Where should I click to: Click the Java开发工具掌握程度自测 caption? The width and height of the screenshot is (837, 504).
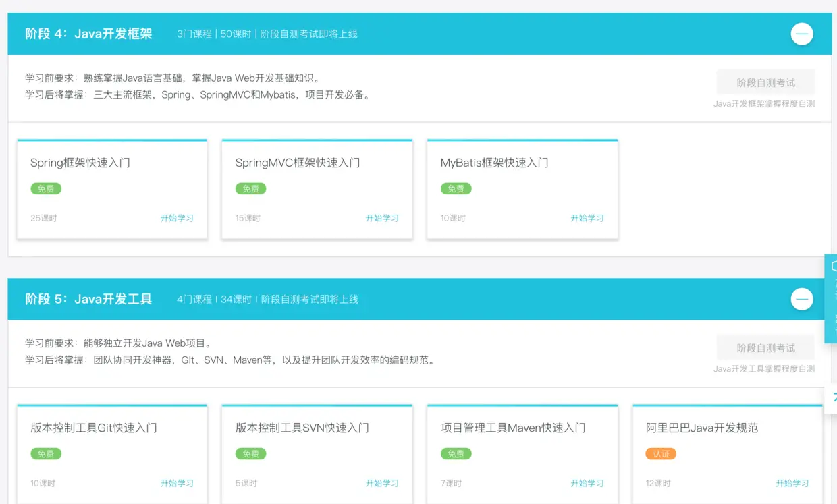tap(764, 369)
